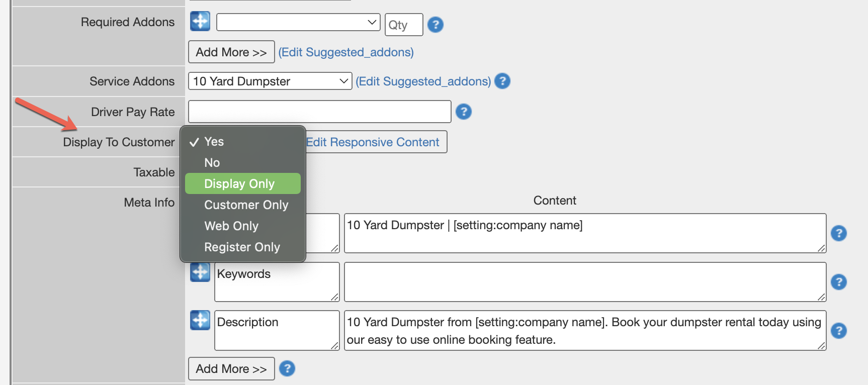The image size is (868, 385).
Task: Click into the Driver Pay Rate field
Action: point(319,112)
